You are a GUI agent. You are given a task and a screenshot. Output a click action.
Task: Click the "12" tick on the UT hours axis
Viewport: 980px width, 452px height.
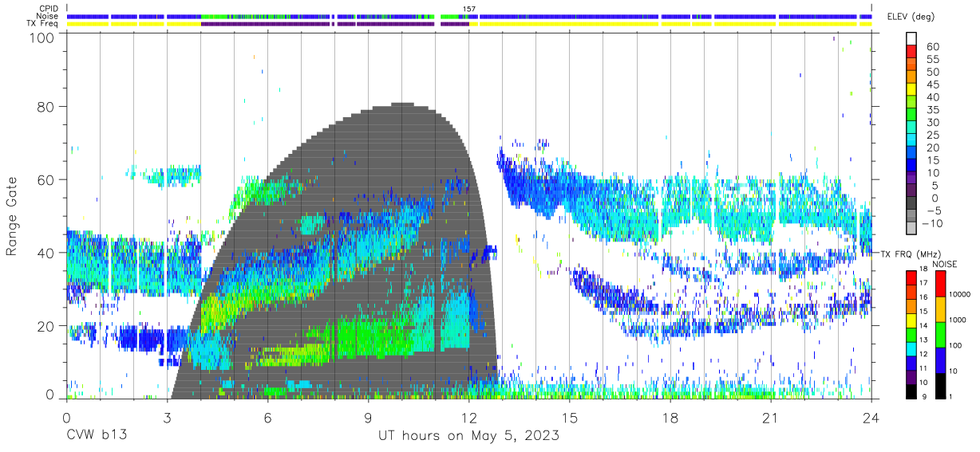(468, 418)
